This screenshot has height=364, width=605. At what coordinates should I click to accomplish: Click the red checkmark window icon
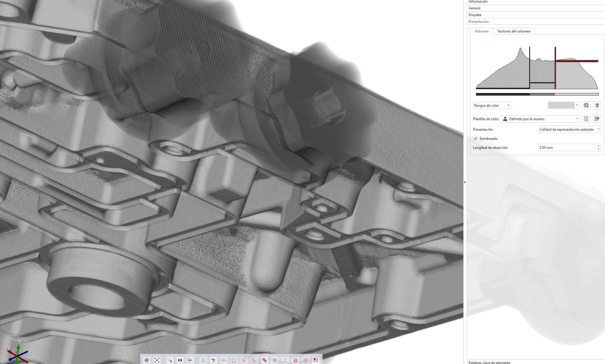point(295,360)
